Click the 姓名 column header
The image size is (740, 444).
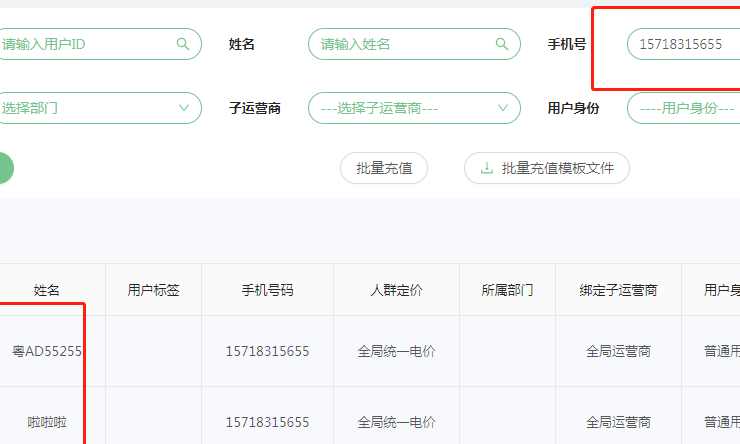[47, 290]
